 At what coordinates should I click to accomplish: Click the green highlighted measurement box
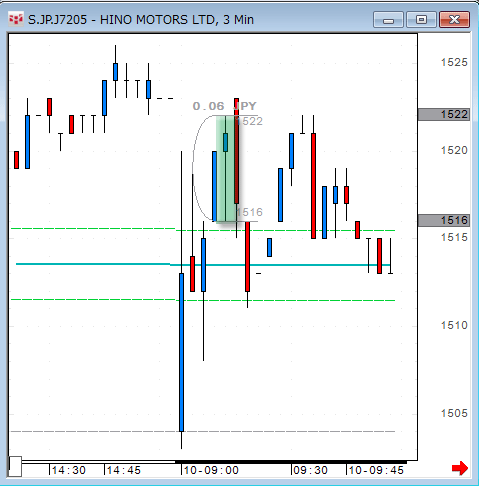pyautogui.click(x=225, y=168)
